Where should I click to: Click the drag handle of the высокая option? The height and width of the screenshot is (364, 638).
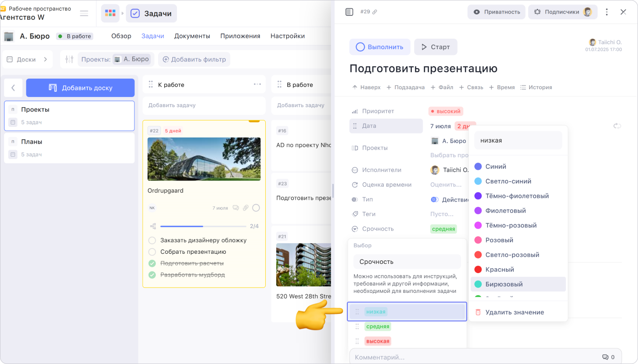(357, 341)
